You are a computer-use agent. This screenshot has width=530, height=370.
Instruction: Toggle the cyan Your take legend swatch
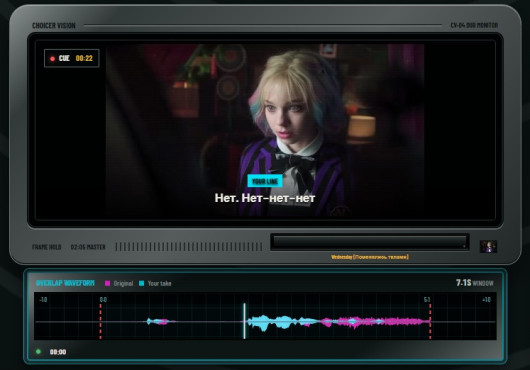pos(142,283)
